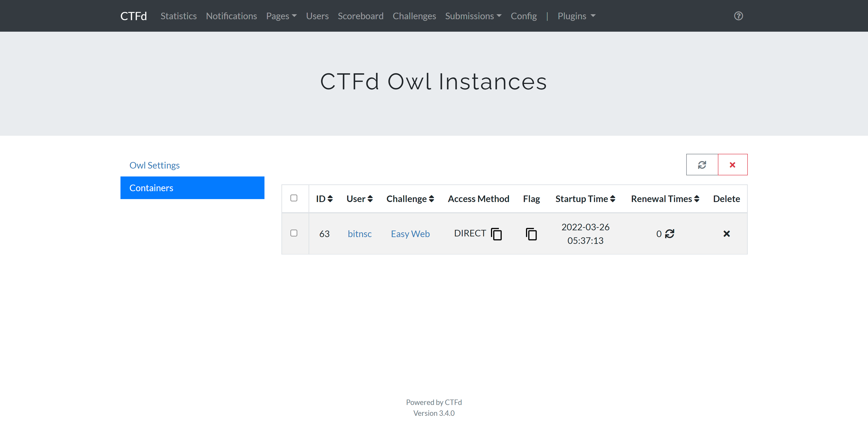This screenshot has width=868, height=426.
Task: Copy the flag value for container 63
Action: pos(531,233)
